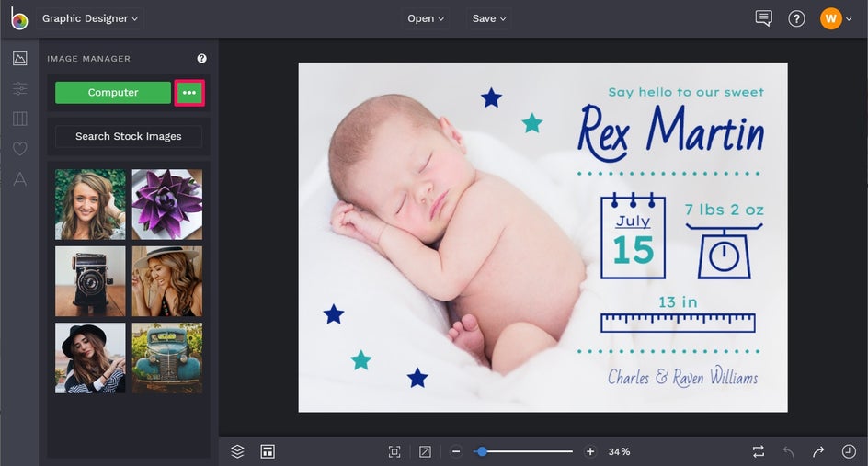868x466 pixels.
Task: Open the Text tool panel
Action: click(19, 179)
